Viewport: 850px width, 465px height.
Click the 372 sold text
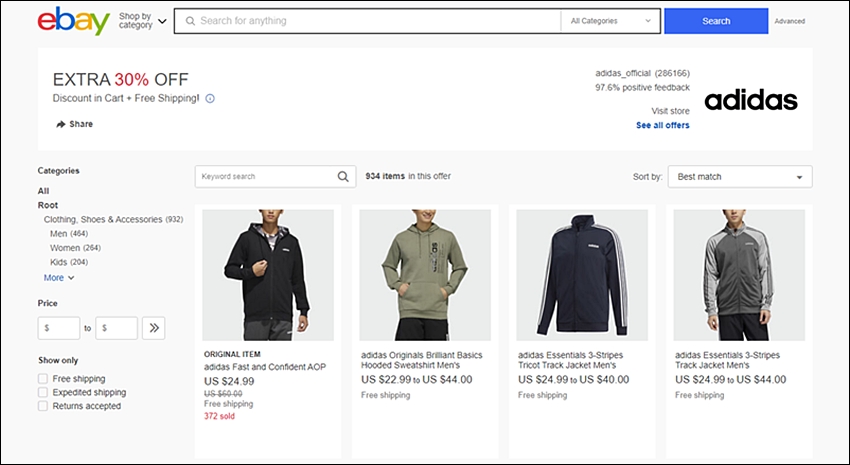(x=220, y=416)
